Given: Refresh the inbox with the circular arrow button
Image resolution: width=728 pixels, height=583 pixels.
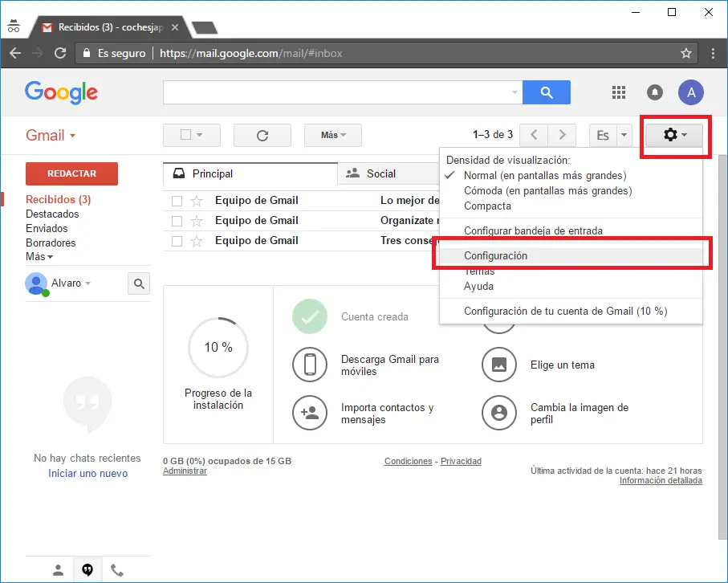Looking at the screenshot, I should tap(262, 135).
